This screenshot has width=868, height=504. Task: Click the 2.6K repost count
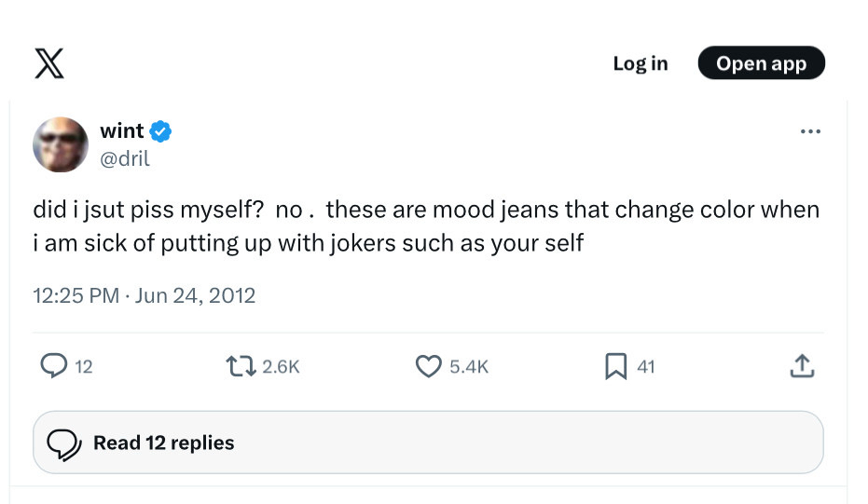(x=281, y=367)
